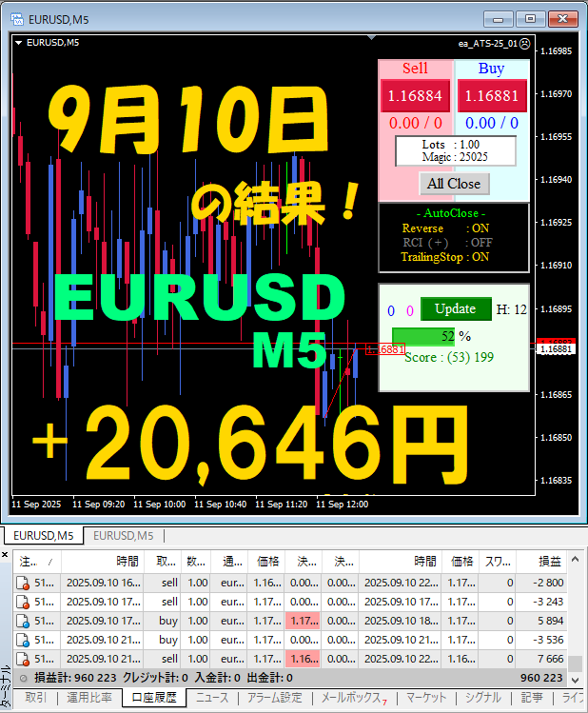Click the All Close button

[454, 184]
